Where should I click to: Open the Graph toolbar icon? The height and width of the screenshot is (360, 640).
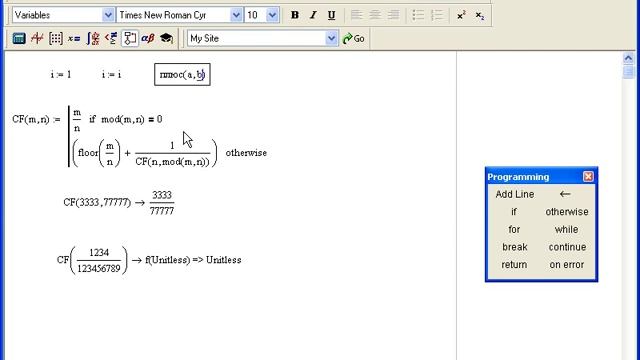coord(37,38)
